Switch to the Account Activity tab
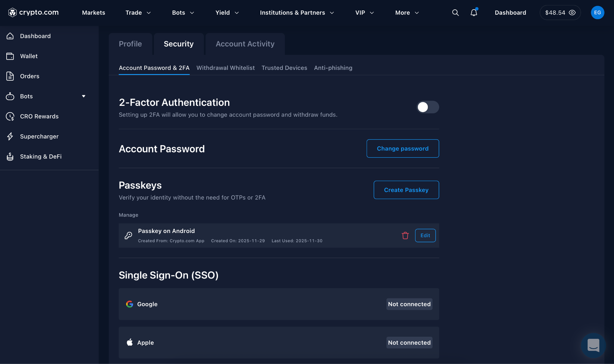Screen dimensions: 614x364 click(x=245, y=44)
